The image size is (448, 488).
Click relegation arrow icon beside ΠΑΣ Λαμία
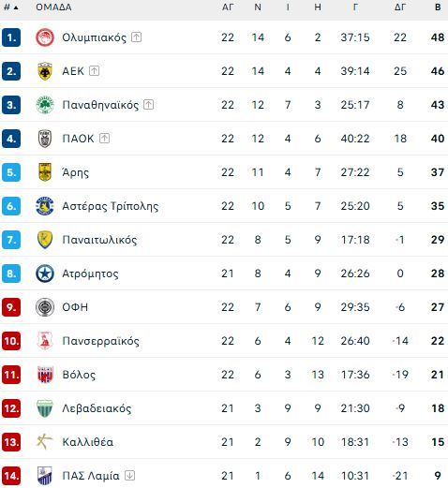coord(129,476)
